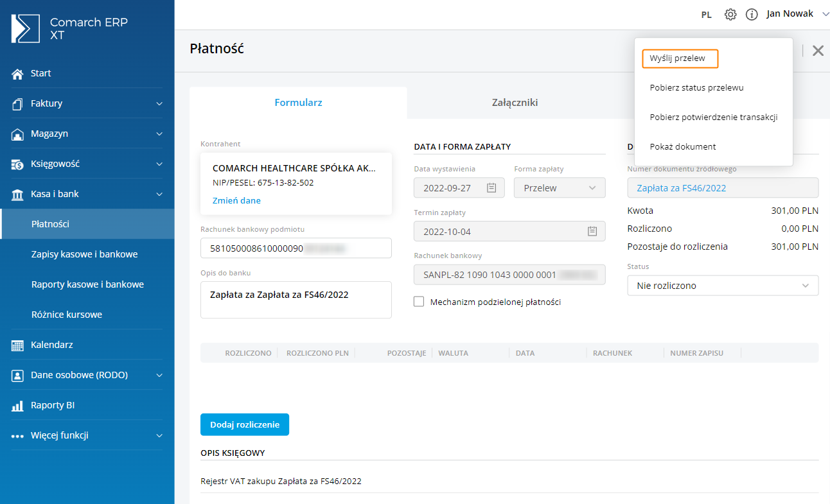Click the Raporty BI chart icon
The width and height of the screenshot is (830, 504).
pos(18,406)
